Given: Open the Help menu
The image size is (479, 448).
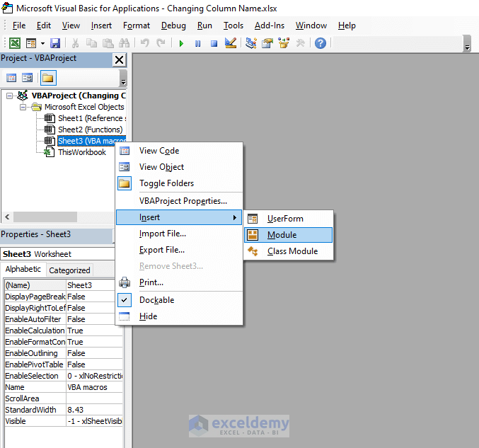Looking at the screenshot, I should tap(347, 25).
